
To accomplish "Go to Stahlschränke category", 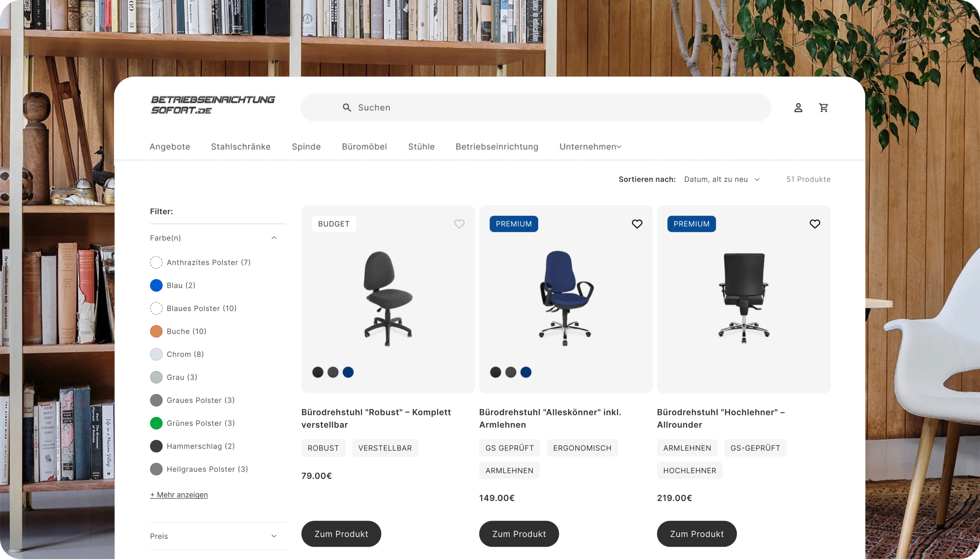I will click(241, 147).
